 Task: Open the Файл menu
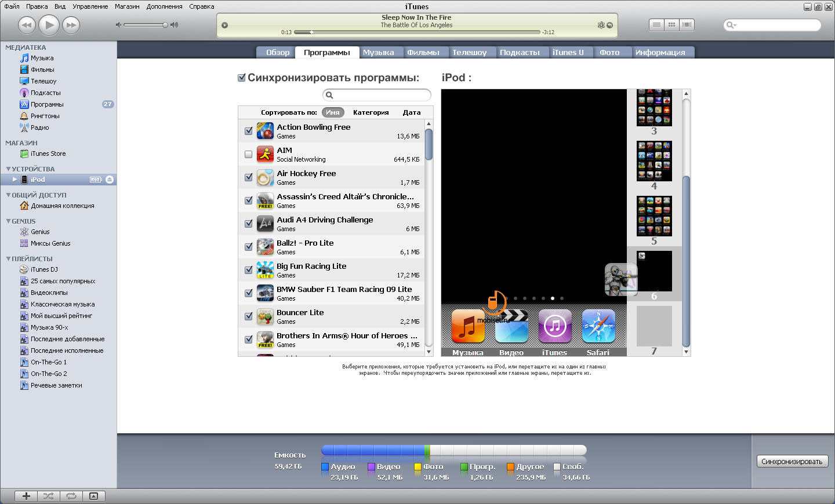pyautogui.click(x=12, y=6)
